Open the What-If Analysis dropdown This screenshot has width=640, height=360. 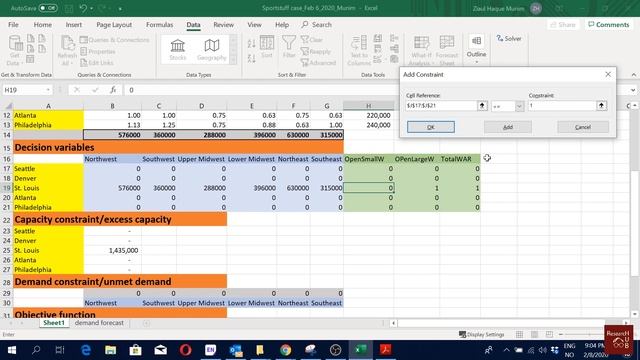(421, 51)
